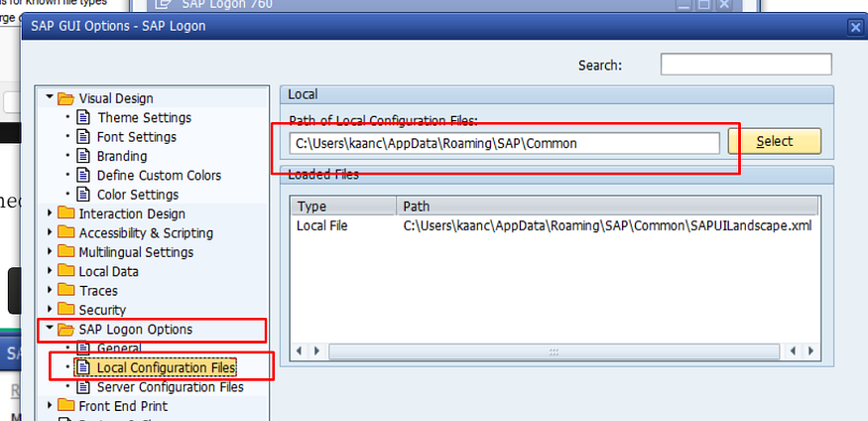Open Font Settings page

[137, 137]
